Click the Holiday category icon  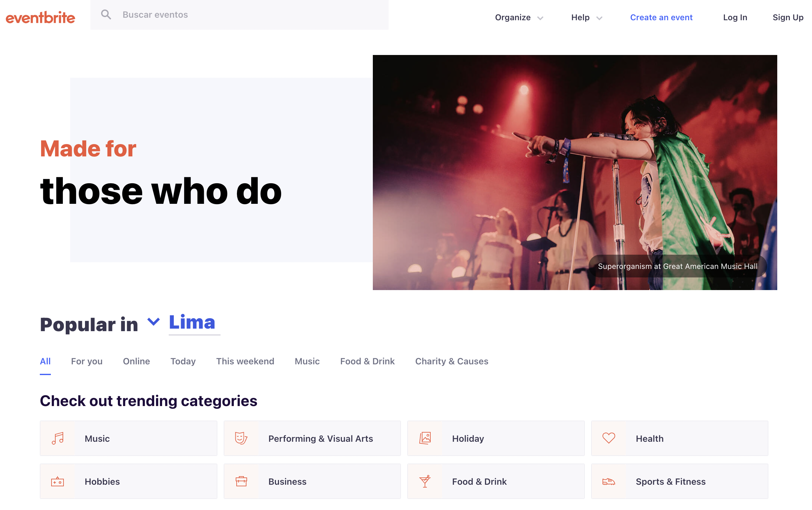pos(425,438)
